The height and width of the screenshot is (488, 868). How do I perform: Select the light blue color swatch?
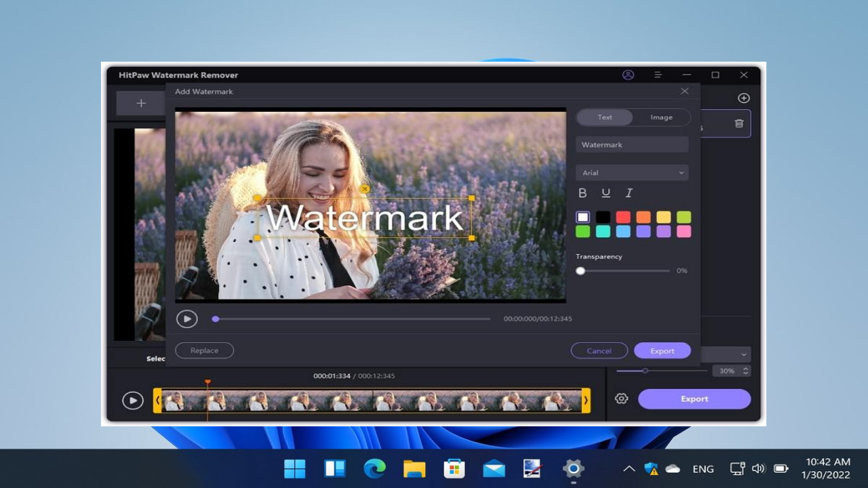click(x=623, y=231)
